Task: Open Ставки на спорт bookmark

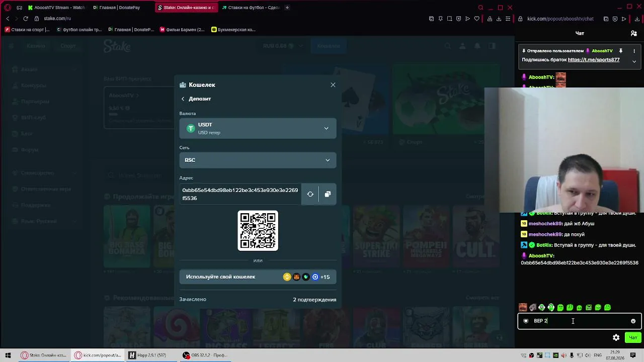Action: tap(27, 30)
